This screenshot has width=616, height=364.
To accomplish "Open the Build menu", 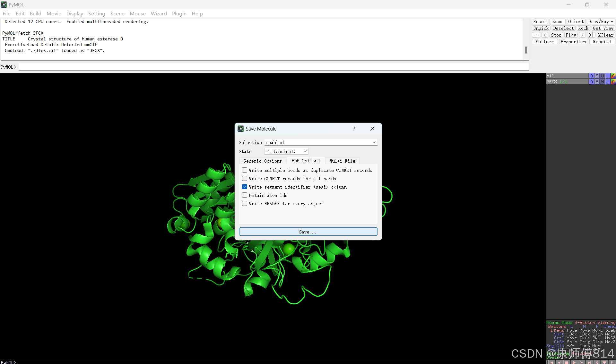I will 35,13.
